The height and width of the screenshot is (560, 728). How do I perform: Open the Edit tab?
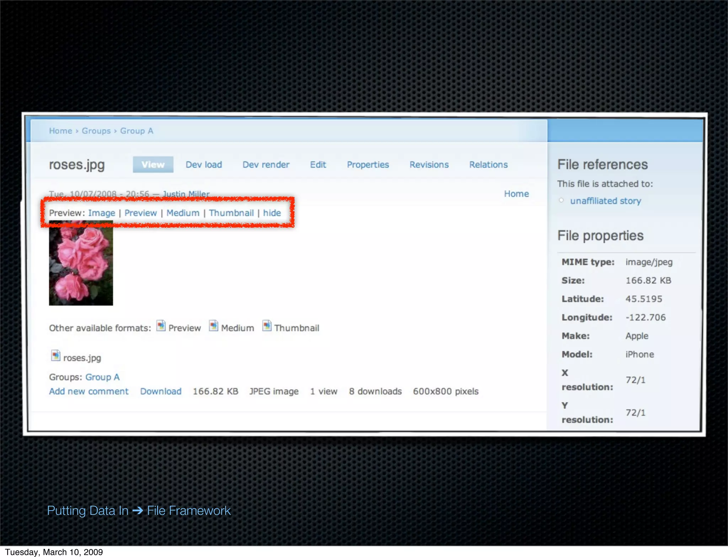coord(318,165)
